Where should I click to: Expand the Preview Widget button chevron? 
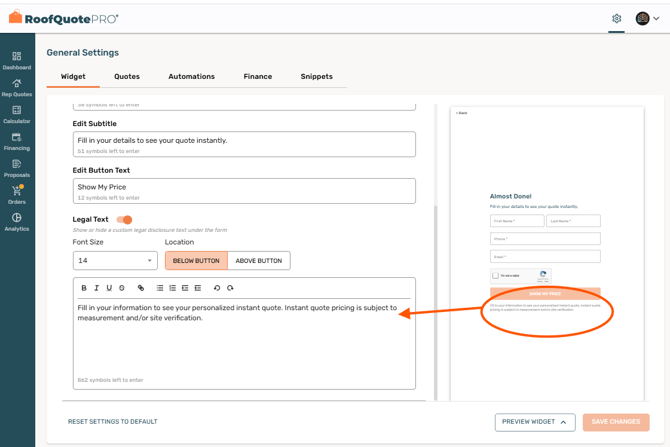coord(563,422)
